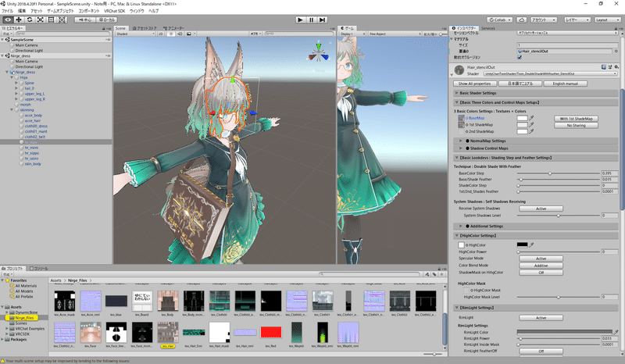The height and width of the screenshot is (364, 625).
Task: Toggle scene effects image icon
Action: click(x=189, y=34)
